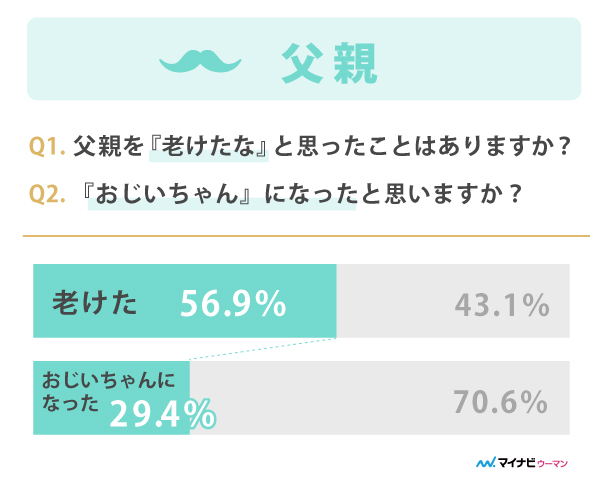Click the おじいちゃんになった bar label
Screen dimensions: 600x490
tap(108, 391)
